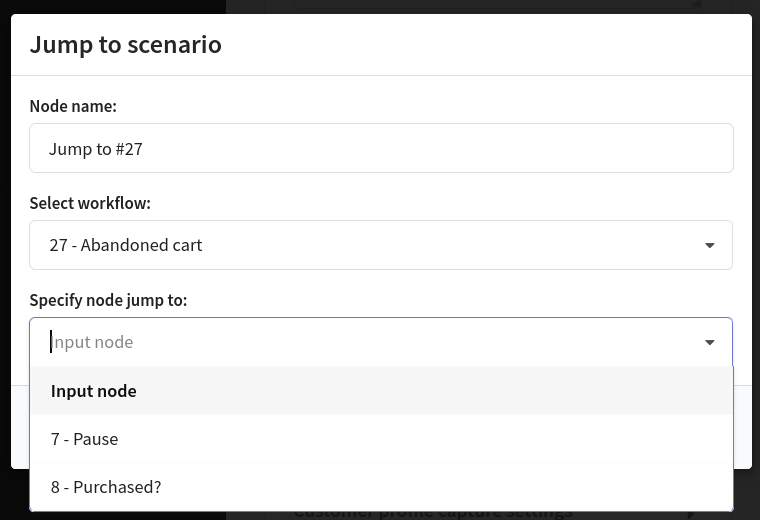Click the node selector caret arrow

pos(710,343)
